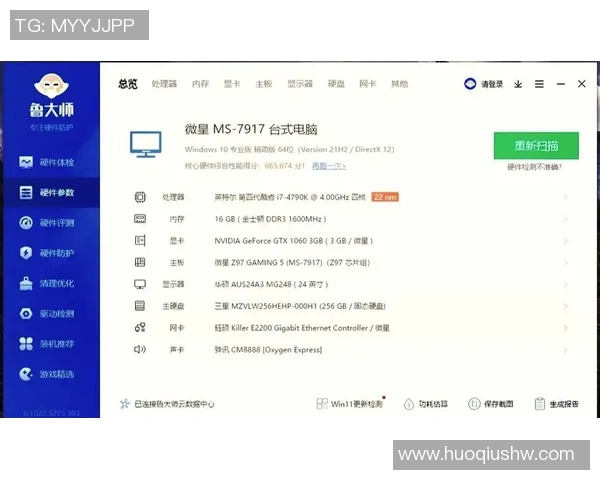The width and height of the screenshot is (600, 480).
Task: Expand the 内存 row chevron
Action: point(566,219)
